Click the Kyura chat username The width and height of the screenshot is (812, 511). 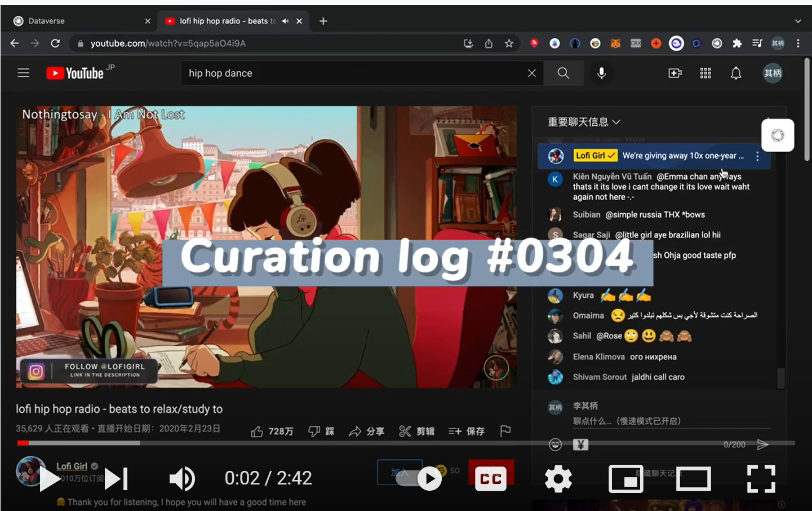(x=583, y=296)
